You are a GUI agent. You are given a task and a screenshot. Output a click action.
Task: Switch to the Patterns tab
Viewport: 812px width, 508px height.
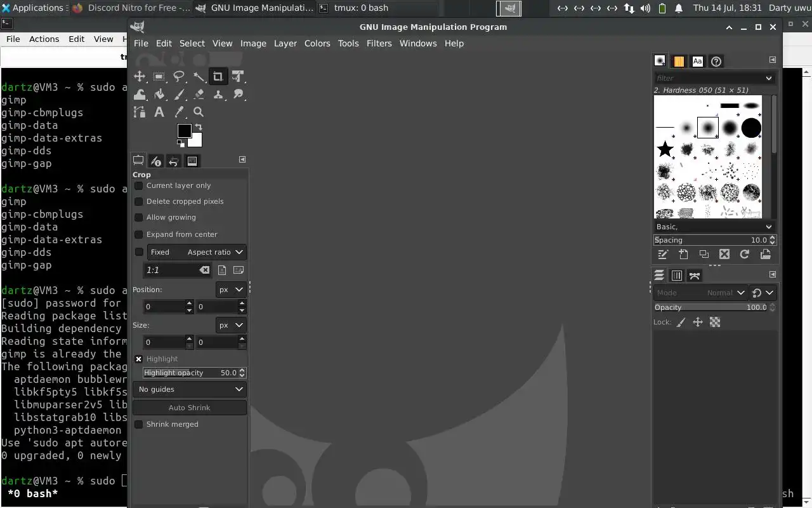click(x=679, y=61)
